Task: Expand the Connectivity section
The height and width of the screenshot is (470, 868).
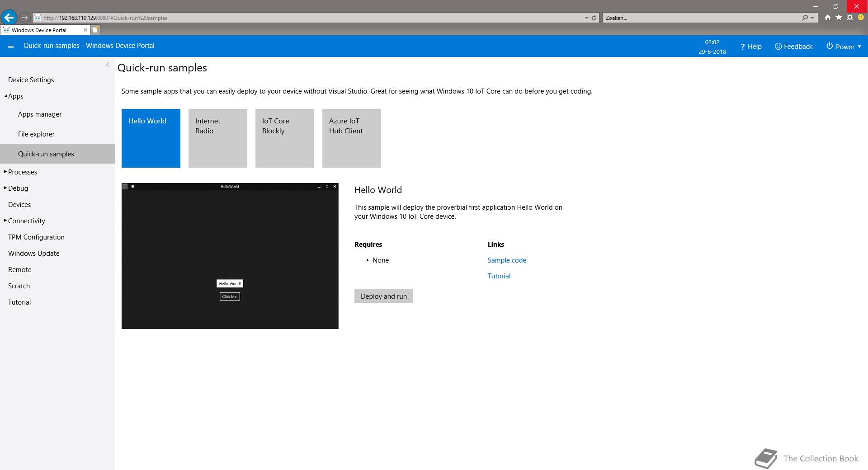Action: 5,221
